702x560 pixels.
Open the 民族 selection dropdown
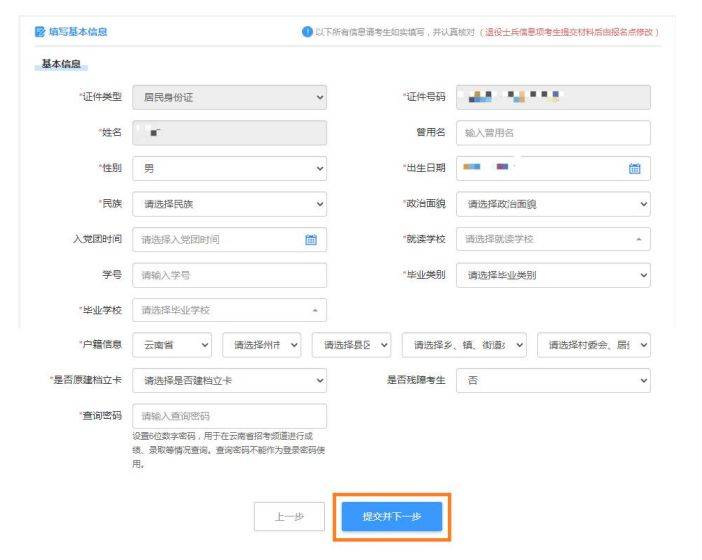pos(230,204)
